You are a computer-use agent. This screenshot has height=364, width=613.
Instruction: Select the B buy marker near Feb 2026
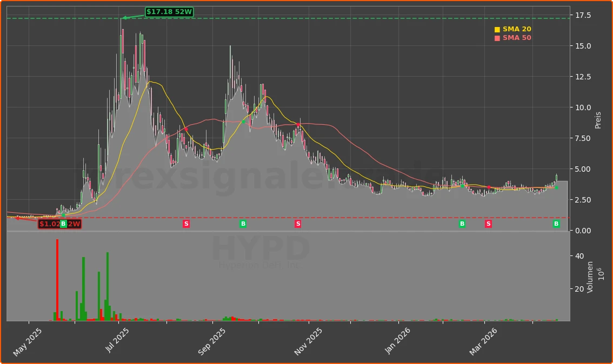tap(462, 223)
